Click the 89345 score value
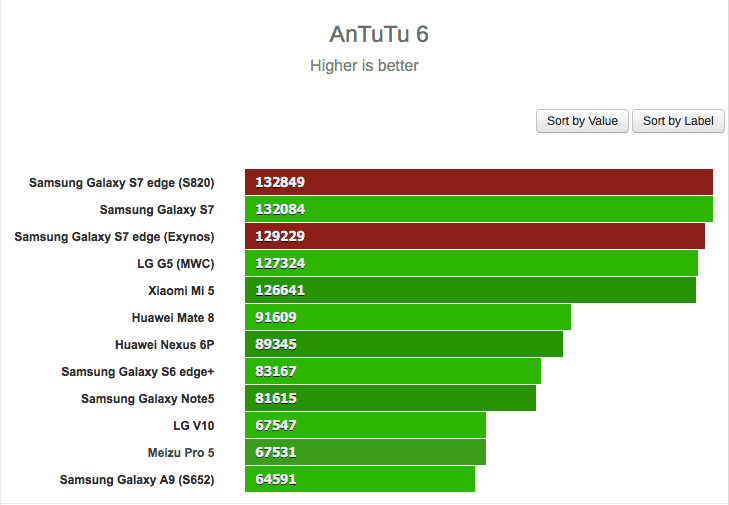Image resolution: width=729 pixels, height=505 pixels. (276, 344)
